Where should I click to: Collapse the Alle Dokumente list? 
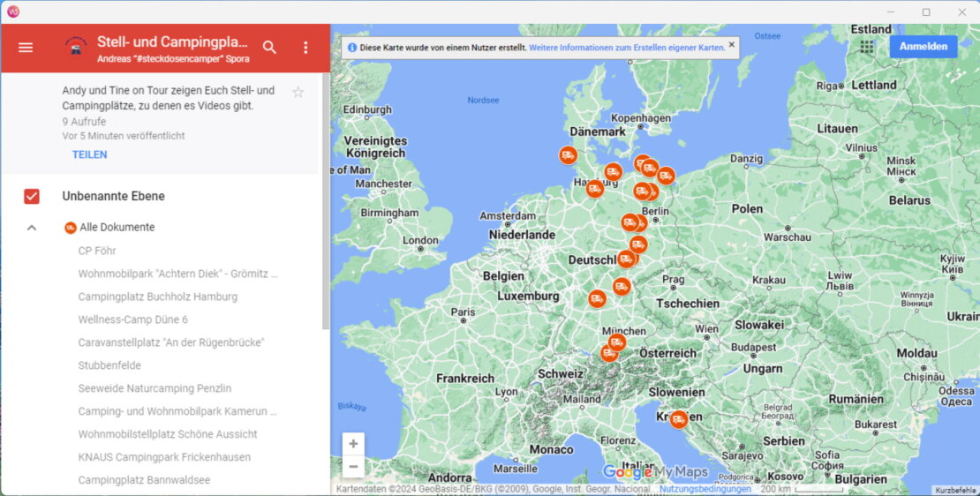point(32,228)
